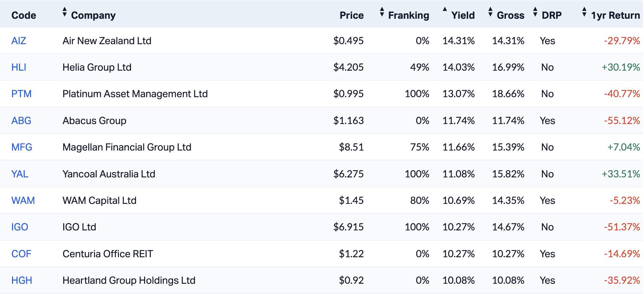Open the AIZ stock code link

(19, 41)
